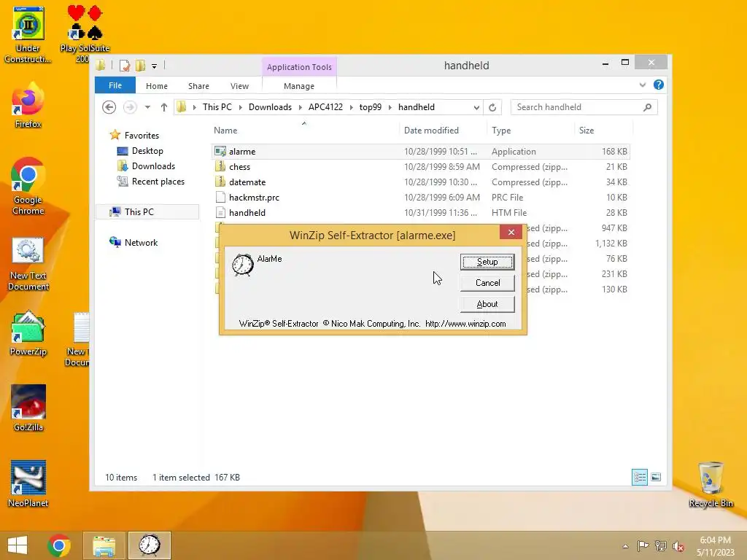Click 'This PC' in the address breadcrumb
747x560 pixels.
click(x=217, y=107)
